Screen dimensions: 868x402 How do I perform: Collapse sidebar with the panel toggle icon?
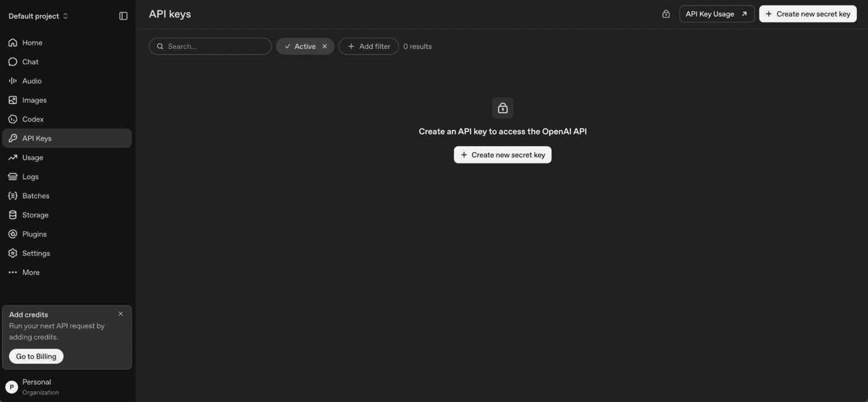(x=123, y=16)
